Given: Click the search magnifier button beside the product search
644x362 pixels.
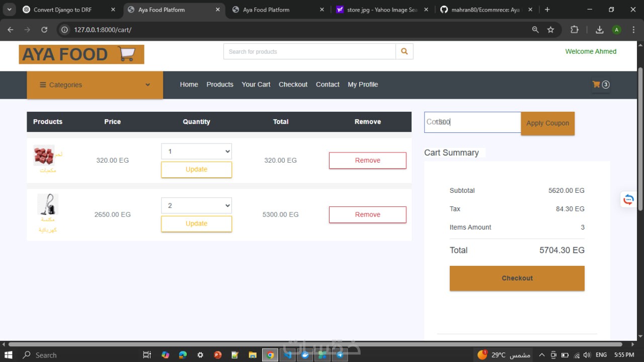Looking at the screenshot, I should (x=405, y=51).
